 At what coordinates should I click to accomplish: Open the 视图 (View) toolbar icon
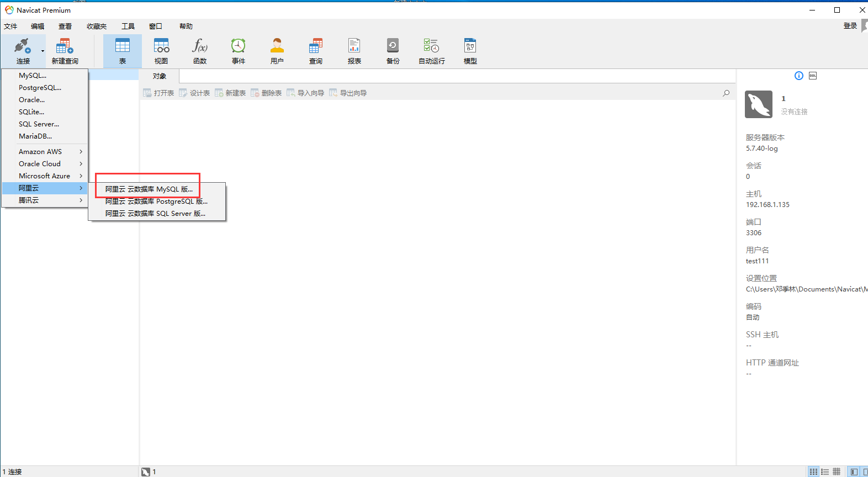161,46
